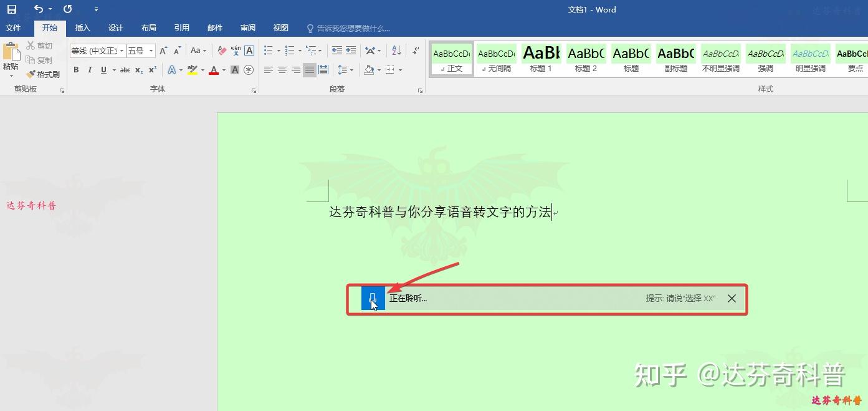The height and width of the screenshot is (411, 868).
Task: Undo the last action
Action: click(39, 9)
